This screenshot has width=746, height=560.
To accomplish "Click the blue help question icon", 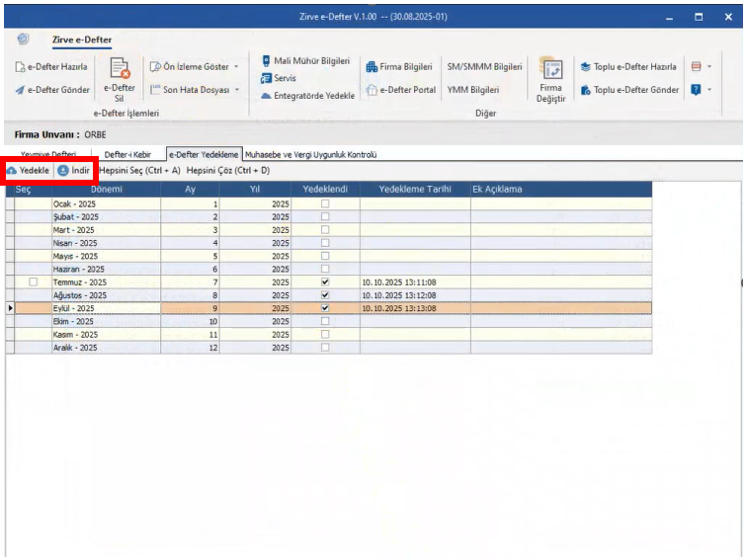I will [696, 89].
